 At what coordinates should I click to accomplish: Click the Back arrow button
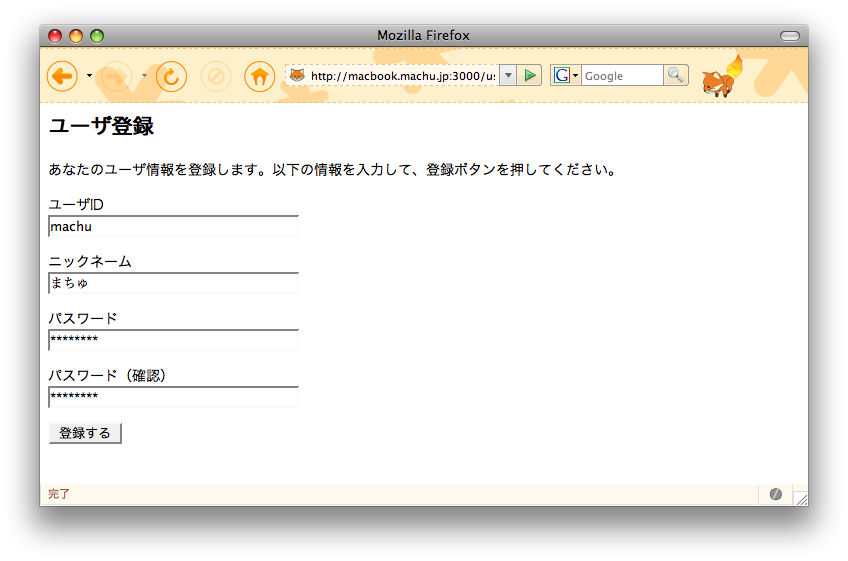click(62, 76)
